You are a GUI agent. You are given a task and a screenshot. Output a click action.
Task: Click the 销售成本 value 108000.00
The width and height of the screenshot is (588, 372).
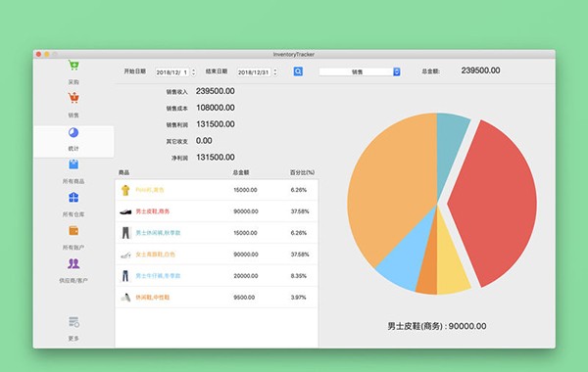216,108
